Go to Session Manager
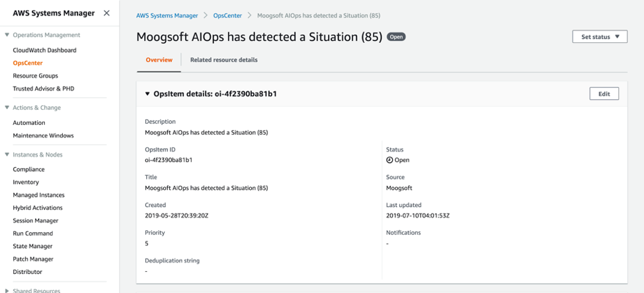This screenshot has height=293, width=644. [x=35, y=221]
